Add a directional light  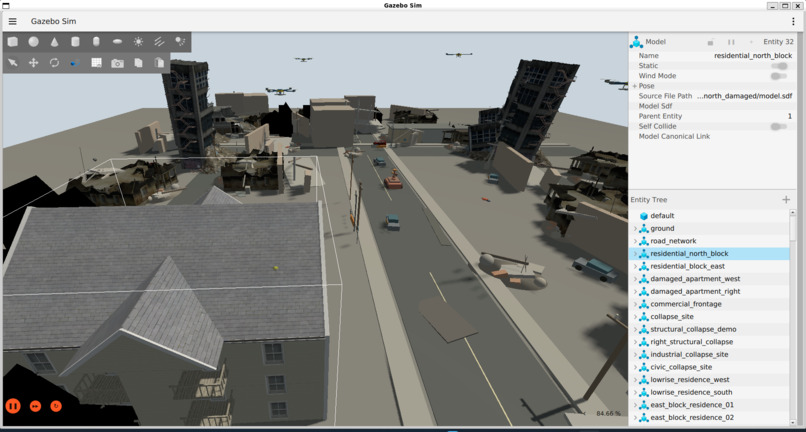[x=159, y=42]
